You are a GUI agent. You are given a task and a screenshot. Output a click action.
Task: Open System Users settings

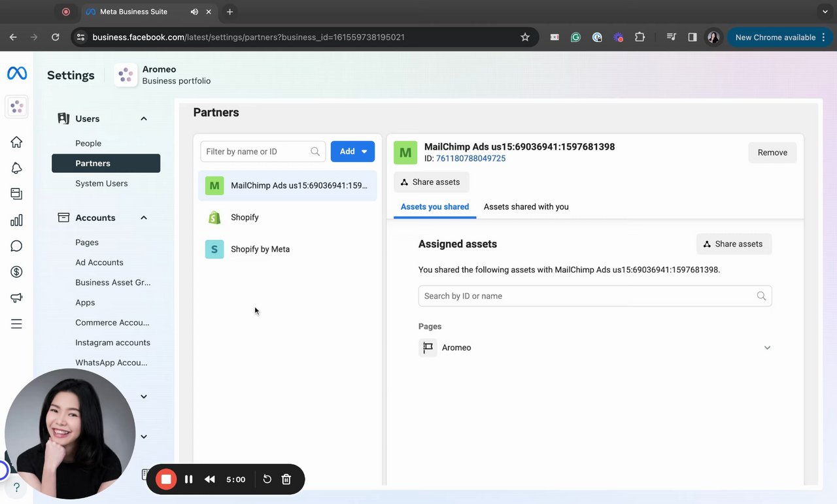(x=101, y=184)
